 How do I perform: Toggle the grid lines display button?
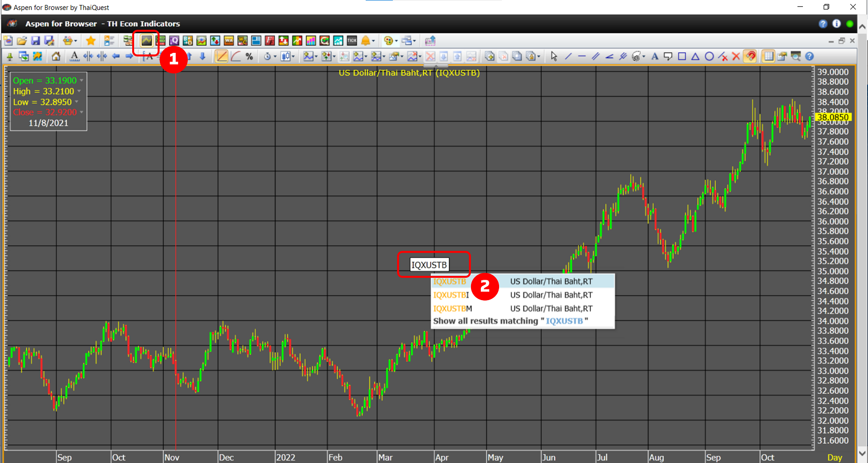pos(768,56)
